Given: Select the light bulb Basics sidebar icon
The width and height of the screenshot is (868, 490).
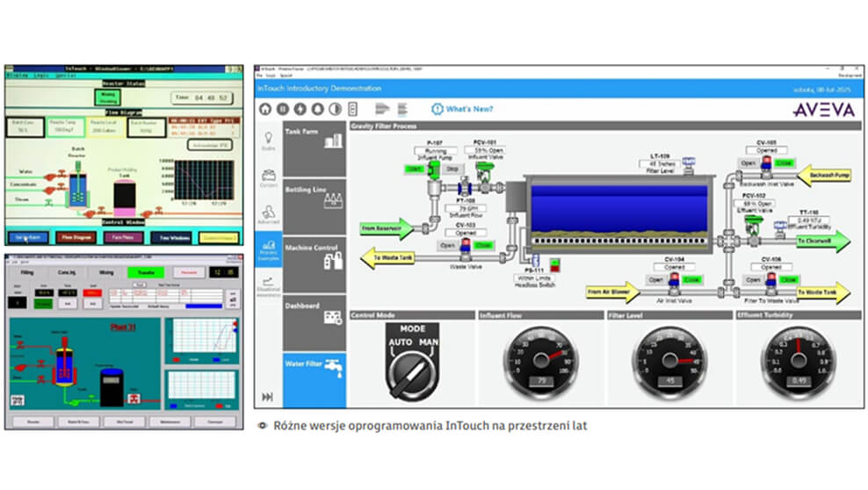Looking at the screenshot, I should [x=268, y=141].
